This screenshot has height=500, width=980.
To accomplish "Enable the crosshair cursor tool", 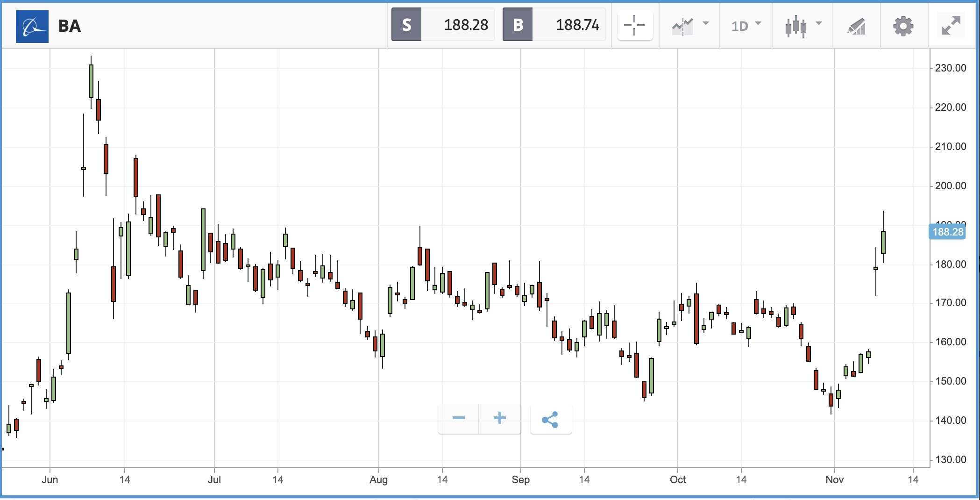I will pos(634,25).
